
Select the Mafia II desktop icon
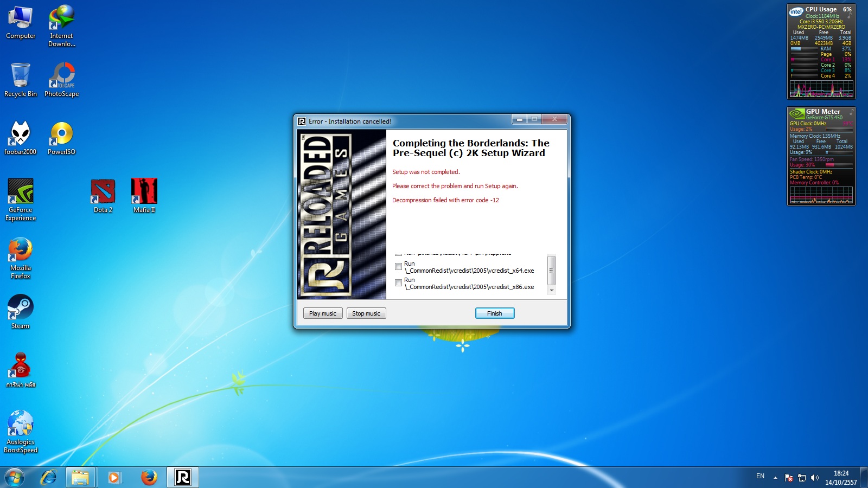coord(144,196)
